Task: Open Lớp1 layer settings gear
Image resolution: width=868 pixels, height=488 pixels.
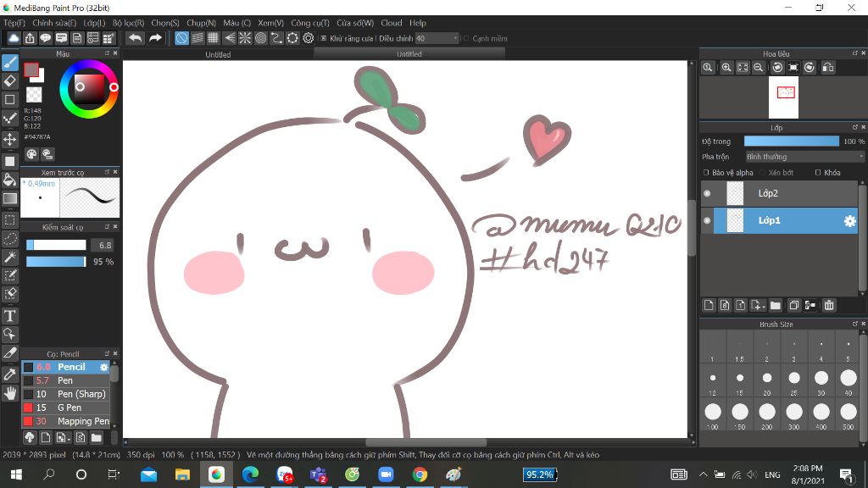Action: (x=849, y=221)
